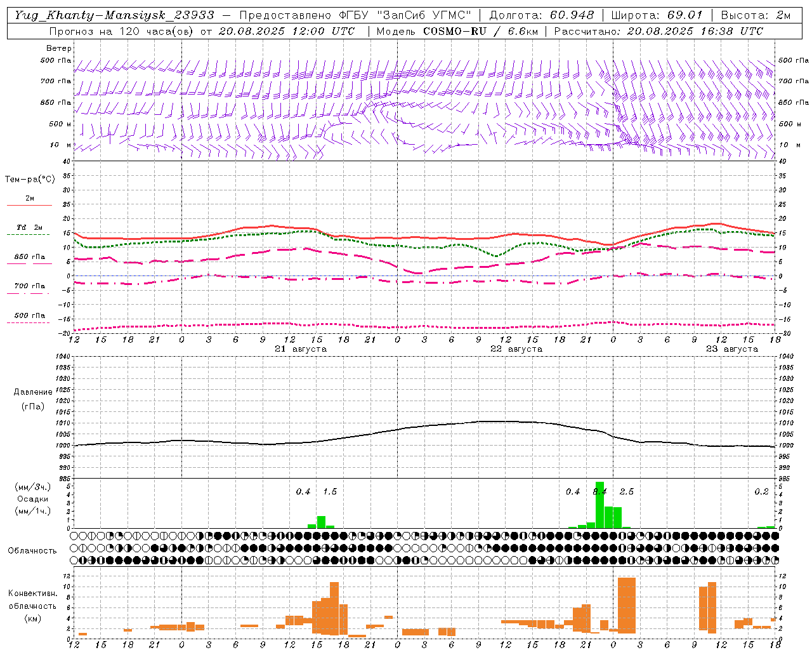
Task: Click the 0.2 precipitation total value
Action: coord(761,492)
